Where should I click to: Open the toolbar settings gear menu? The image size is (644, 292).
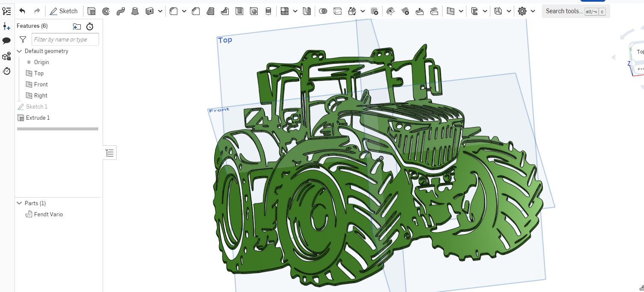[x=522, y=11]
